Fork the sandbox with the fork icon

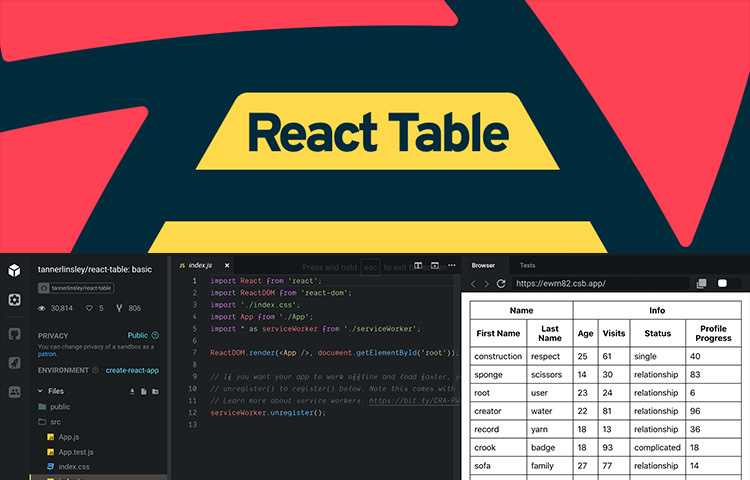coord(119,308)
